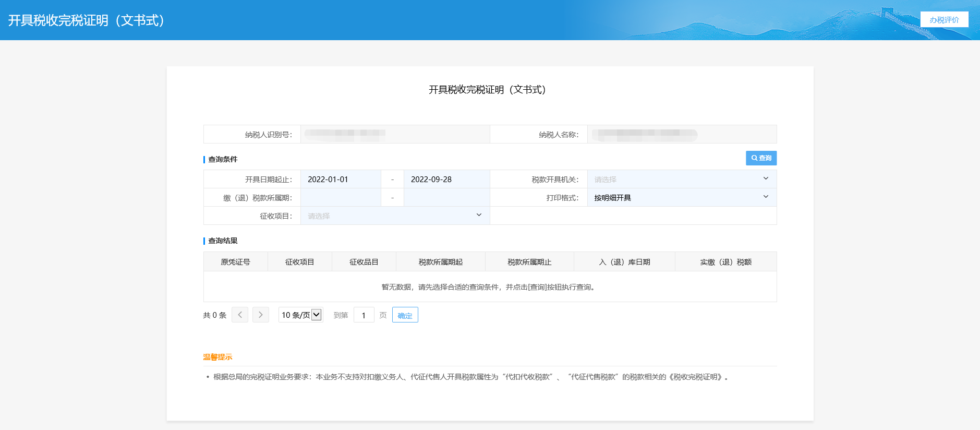This screenshot has width=980, height=430.
Task: Click the 暂无数据 empty result message
Action: pyautogui.click(x=490, y=286)
